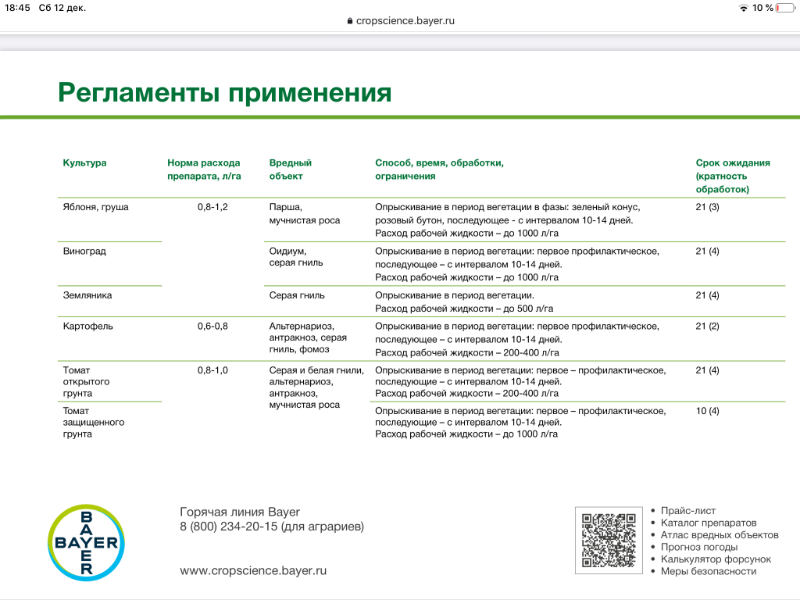Open Каталог препаратов
Viewport: 800px width, 600px height.
pos(708,523)
